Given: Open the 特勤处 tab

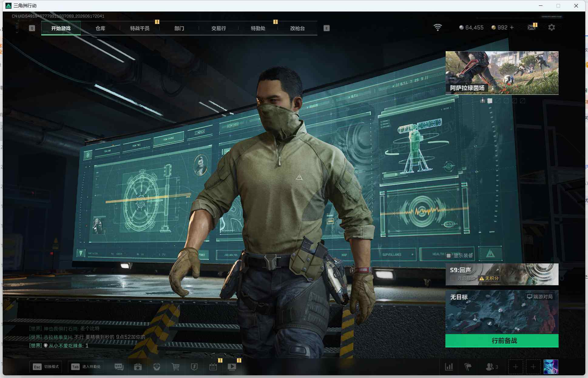Looking at the screenshot, I should point(258,28).
